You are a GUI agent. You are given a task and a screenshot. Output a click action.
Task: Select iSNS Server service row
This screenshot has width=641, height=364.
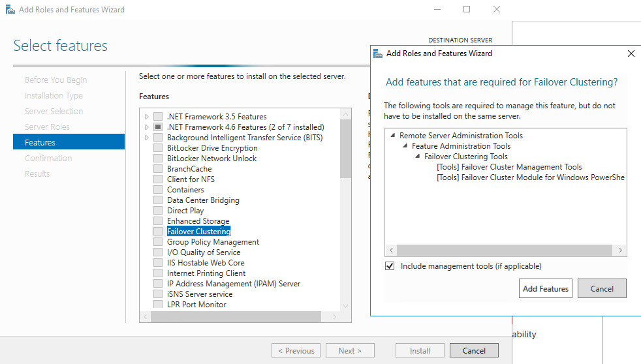pos(200,294)
